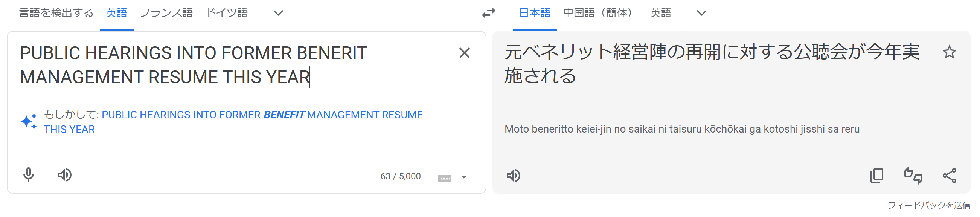Image resolution: width=980 pixels, height=217 pixels.
Task: Swap source and target languages
Action: pyautogui.click(x=488, y=13)
